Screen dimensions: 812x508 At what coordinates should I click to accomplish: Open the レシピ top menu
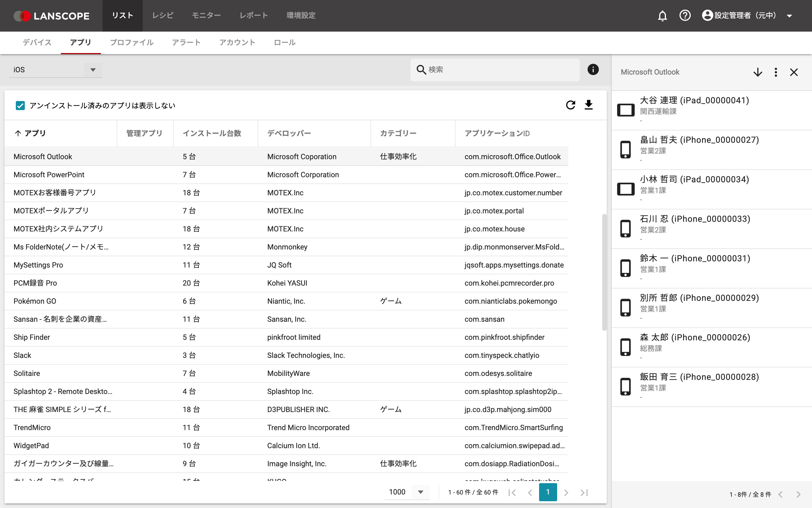point(163,16)
